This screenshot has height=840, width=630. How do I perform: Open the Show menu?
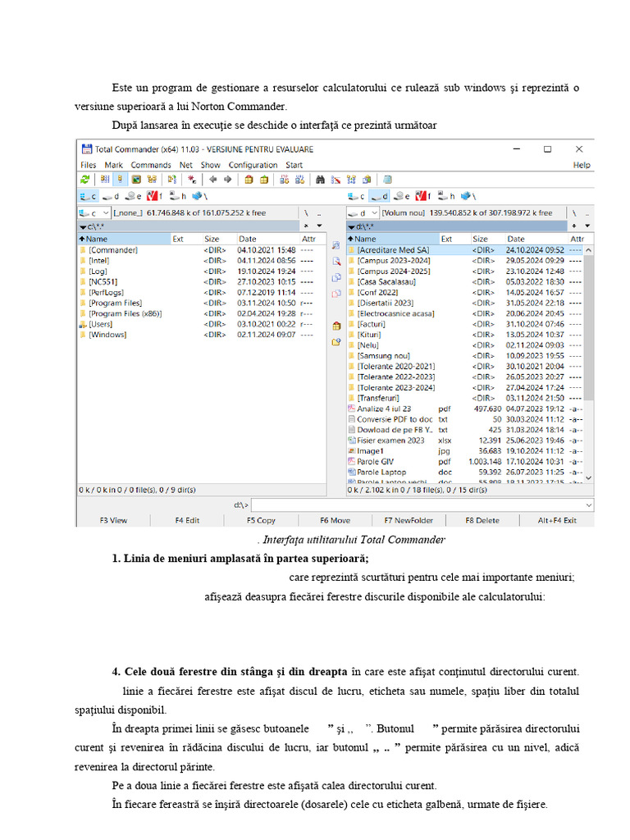[211, 165]
